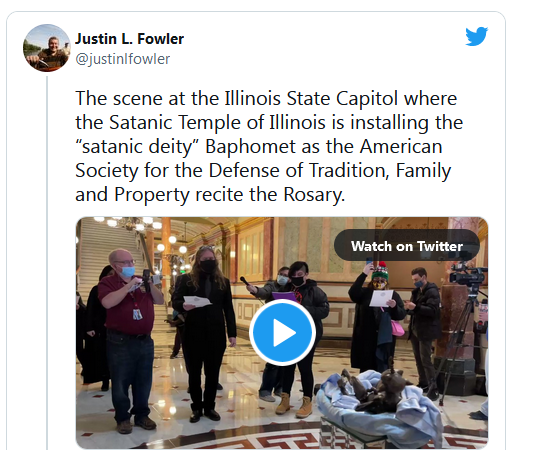Click the person in the red knit hat

pyautogui.click(x=375, y=317)
